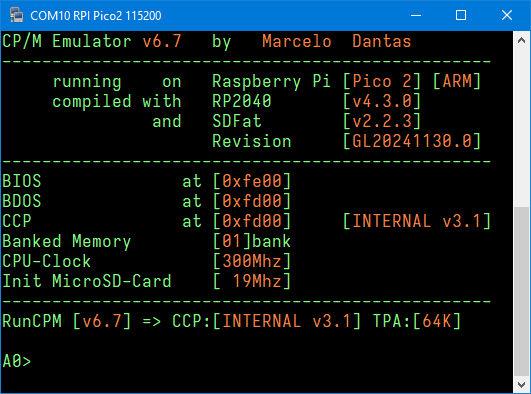Click the vertical scrollbar thumb
Screen dimensions: 531x394
tap(522, 291)
